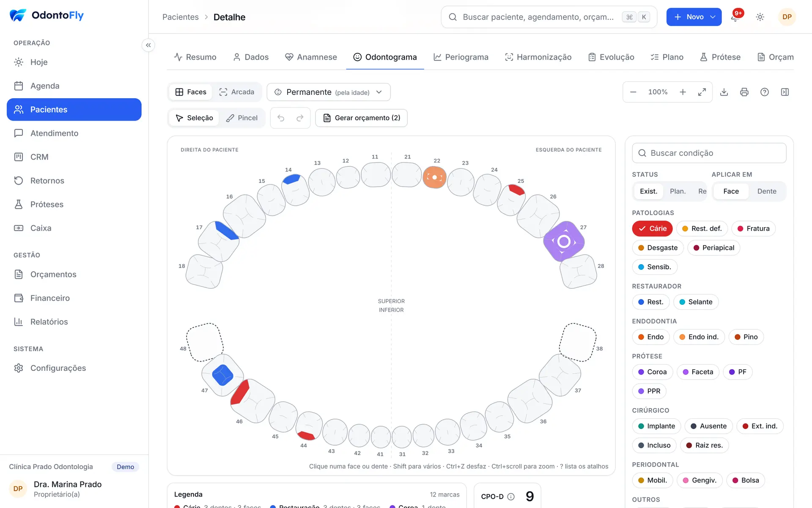Select Face apply mode
This screenshot has height=508, width=812.
731,191
